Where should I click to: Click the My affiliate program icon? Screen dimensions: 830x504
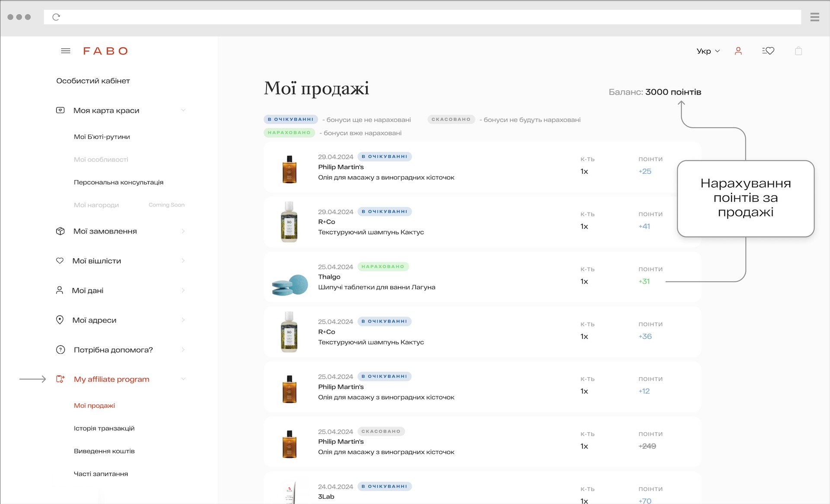61,379
